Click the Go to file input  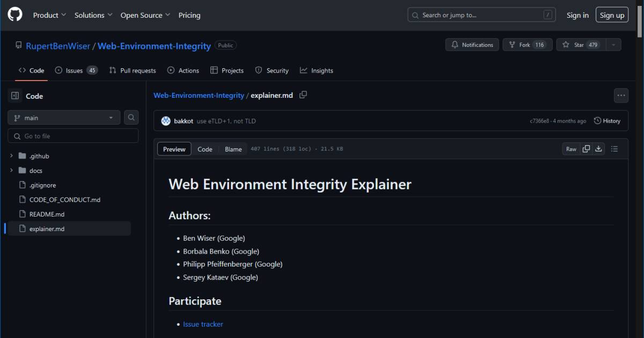coord(73,136)
